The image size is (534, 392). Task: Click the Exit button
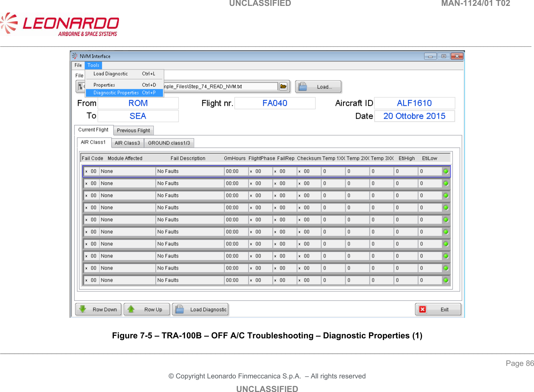438,309
